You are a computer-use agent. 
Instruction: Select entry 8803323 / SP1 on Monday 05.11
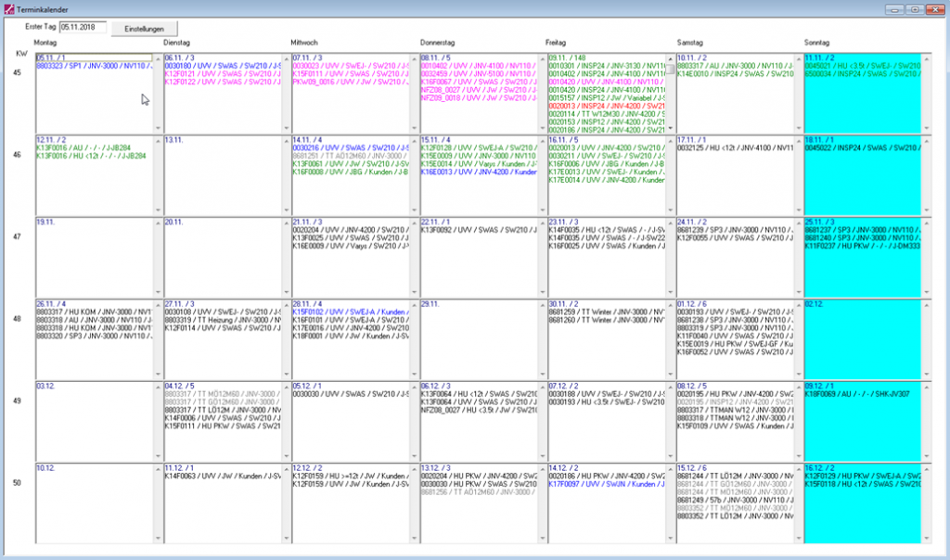click(91, 66)
